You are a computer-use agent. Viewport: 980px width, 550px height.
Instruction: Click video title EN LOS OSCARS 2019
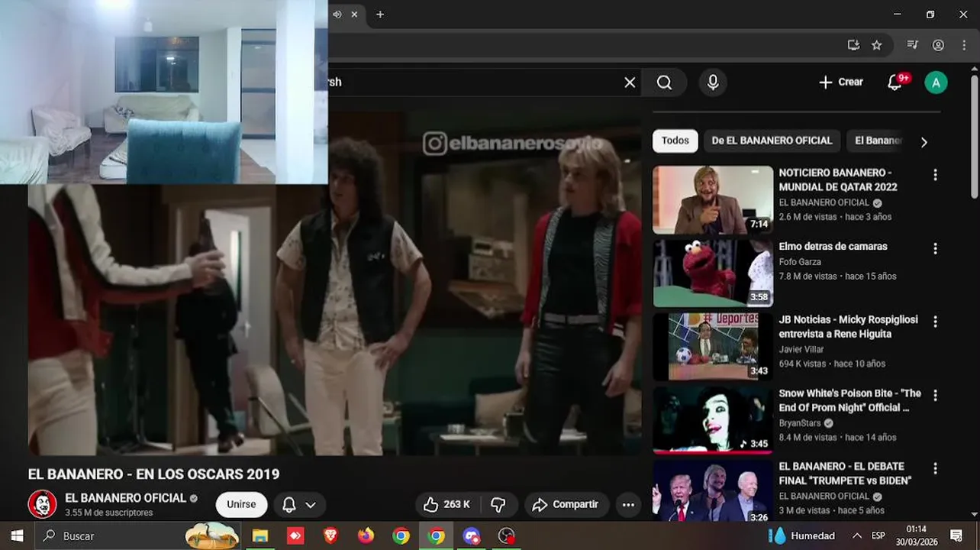[x=153, y=474]
